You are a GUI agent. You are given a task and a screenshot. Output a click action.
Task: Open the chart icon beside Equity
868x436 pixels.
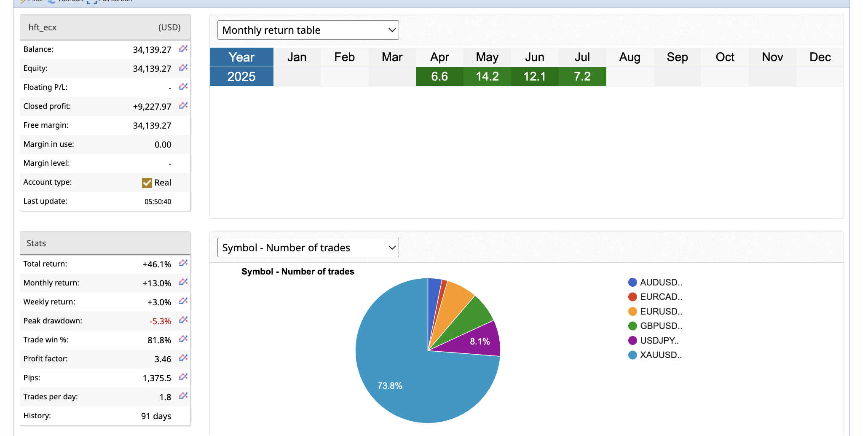click(183, 68)
